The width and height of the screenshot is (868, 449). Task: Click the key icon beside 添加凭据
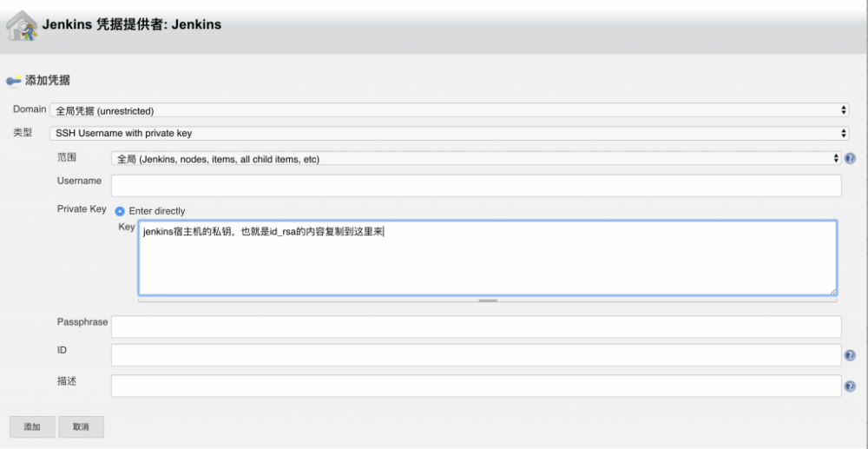pyautogui.click(x=14, y=80)
